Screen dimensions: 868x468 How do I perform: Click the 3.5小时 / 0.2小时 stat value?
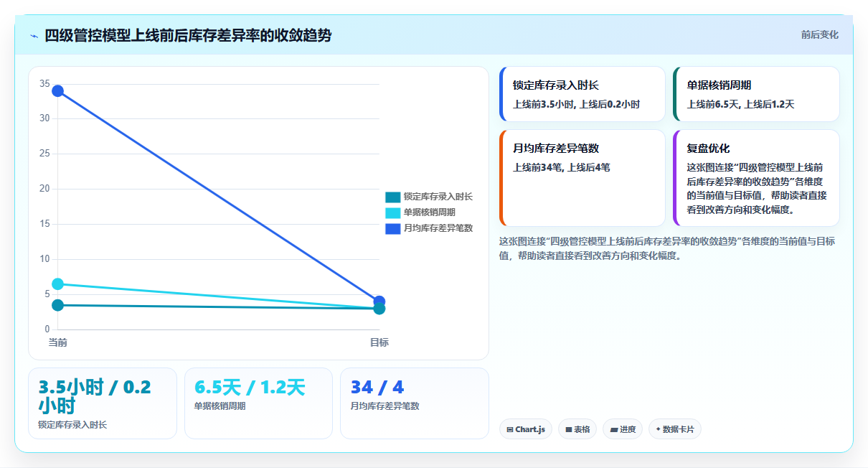95,396
